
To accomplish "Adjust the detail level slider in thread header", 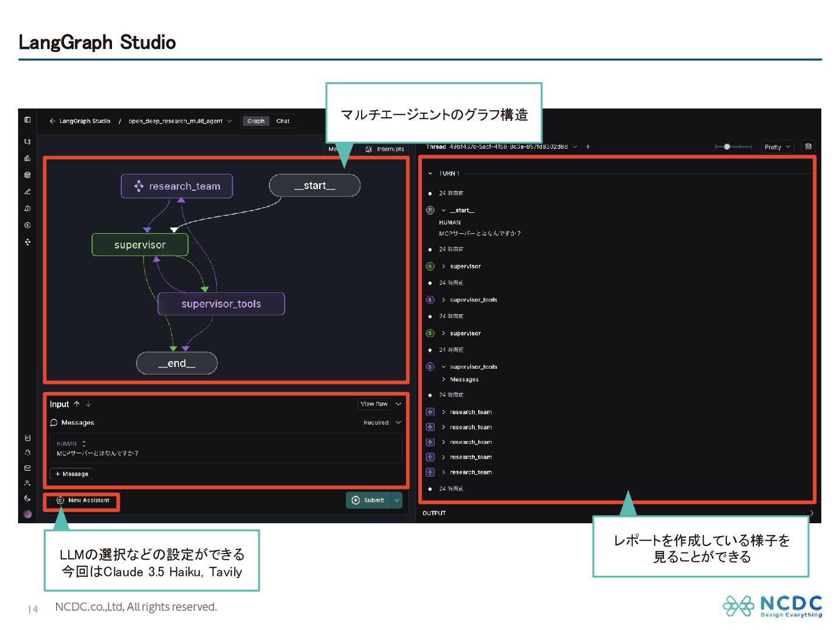I will 733,147.
